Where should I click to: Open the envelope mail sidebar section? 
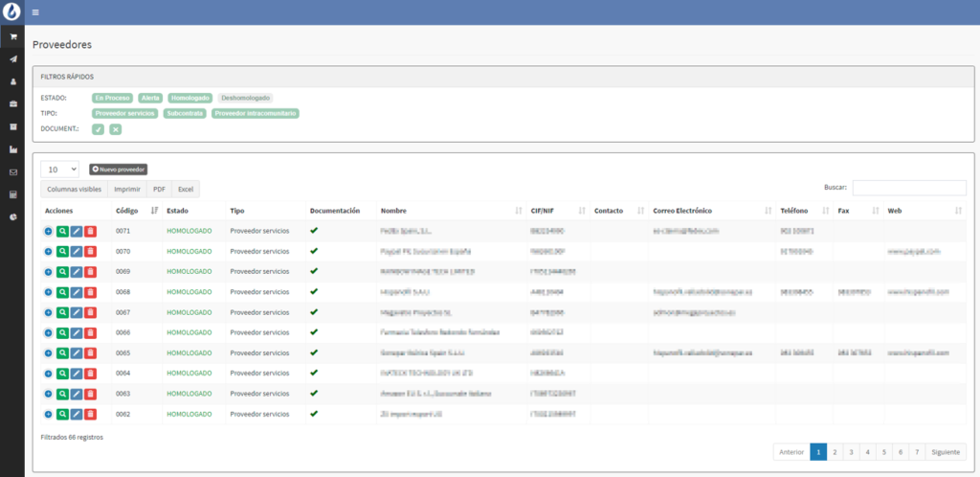tap(13, 172)
